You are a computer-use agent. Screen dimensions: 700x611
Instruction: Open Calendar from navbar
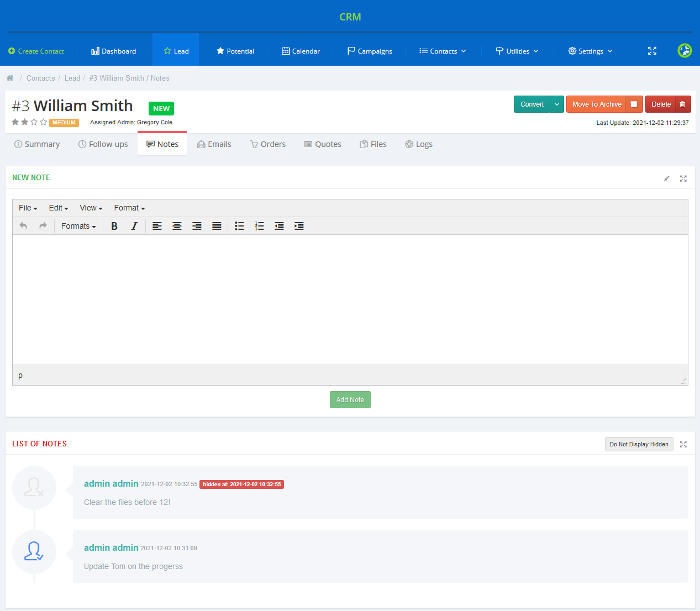pos(301,51)
